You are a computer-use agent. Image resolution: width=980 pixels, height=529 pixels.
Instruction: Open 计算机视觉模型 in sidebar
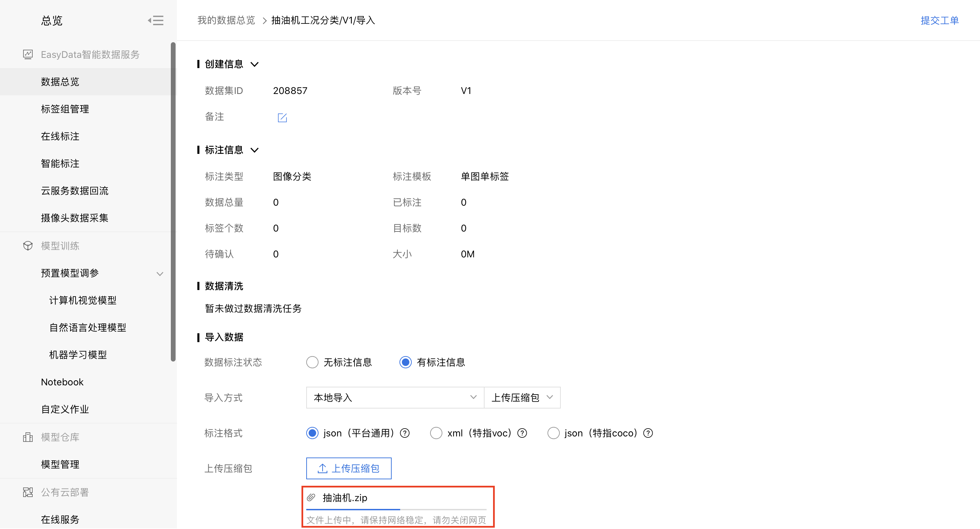click(x=83, y=300)
